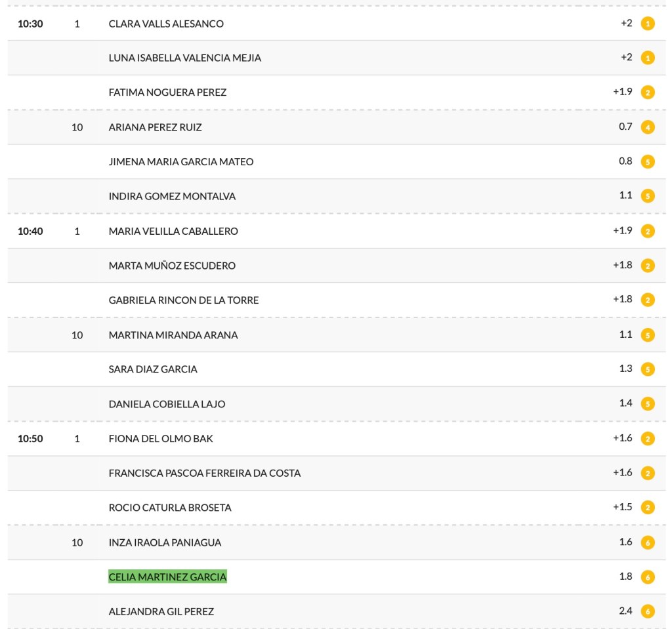This screenshot has height=629, width=672.
Task: Click the badge icon beside Gabriela Rincon De La Torre
Action: pos(648,300)
